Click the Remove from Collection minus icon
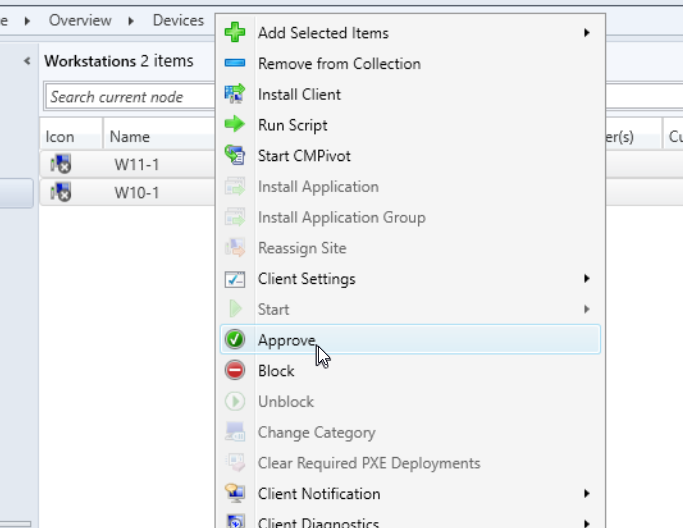Image resolution: width=683 pixels, height=528 pixels. point(235,64)
